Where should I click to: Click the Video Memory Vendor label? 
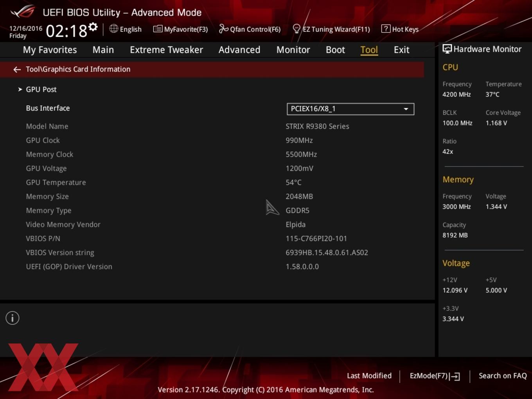click(x=63, y=225)
